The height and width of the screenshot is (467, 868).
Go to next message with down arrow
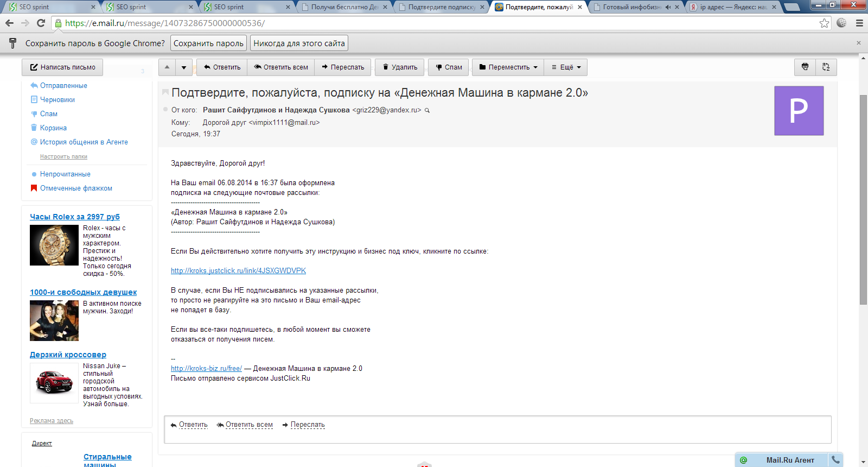(x=184, y=67)
